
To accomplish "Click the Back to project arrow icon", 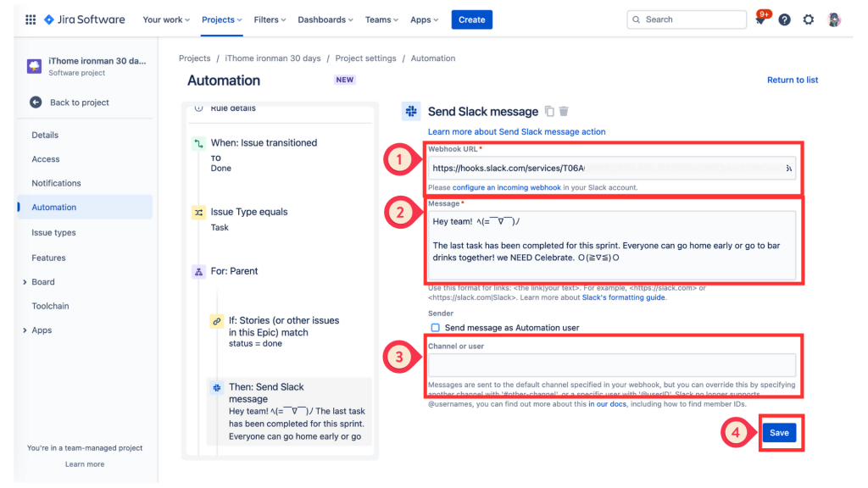I will click(x=36, y=103).
